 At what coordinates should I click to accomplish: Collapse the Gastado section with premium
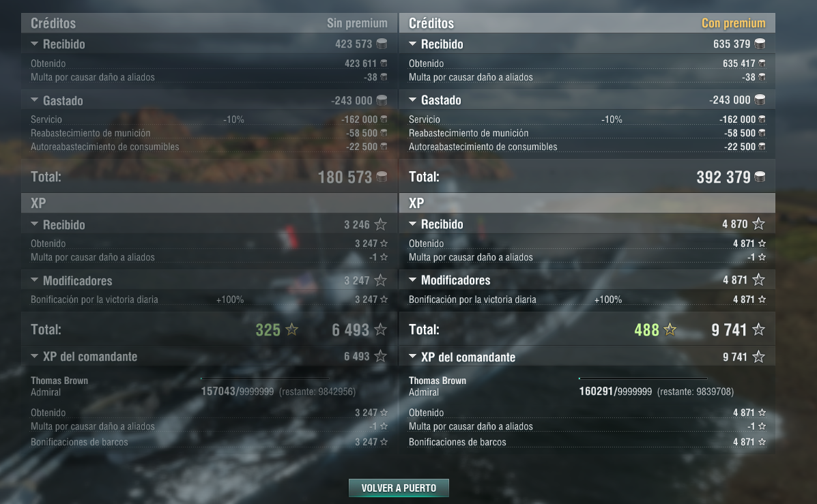tap(413, 100)
